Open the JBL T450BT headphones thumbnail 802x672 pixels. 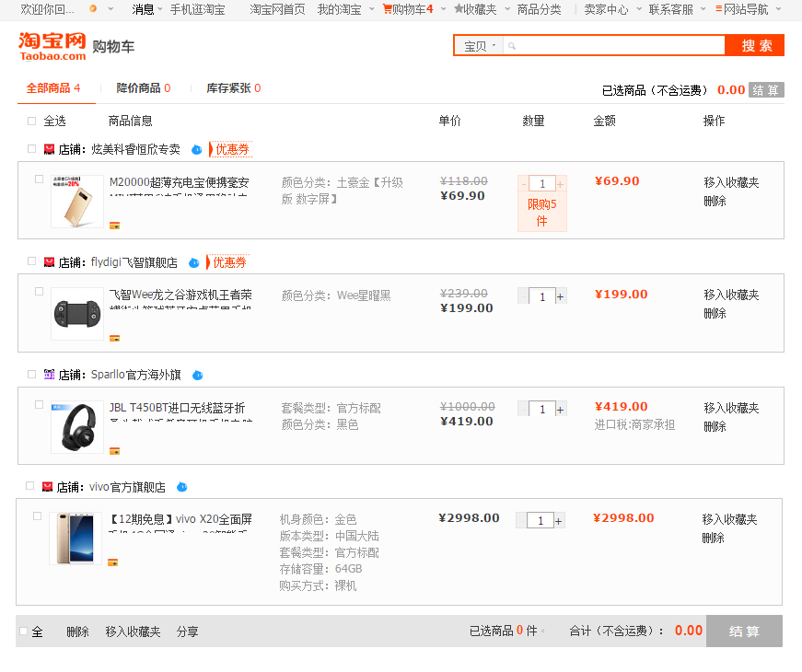[x=76, y=427]
